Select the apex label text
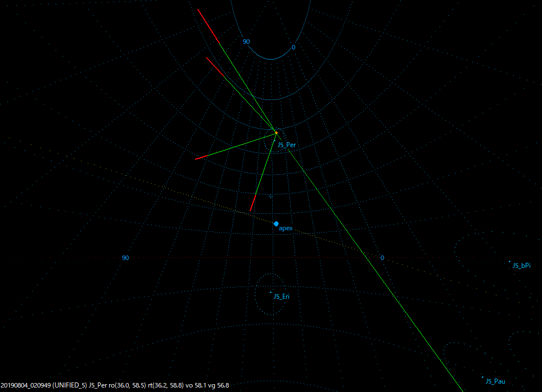542x392 pixels. coord(286,229)
